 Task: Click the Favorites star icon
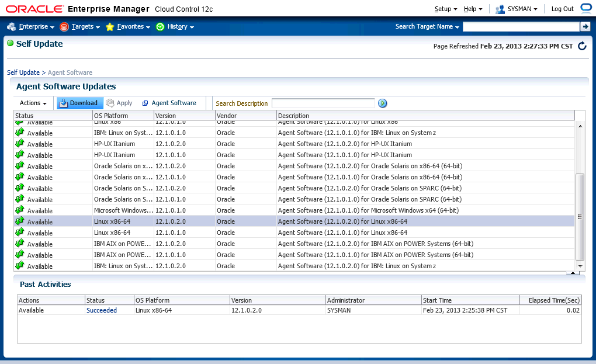point(110,27)
